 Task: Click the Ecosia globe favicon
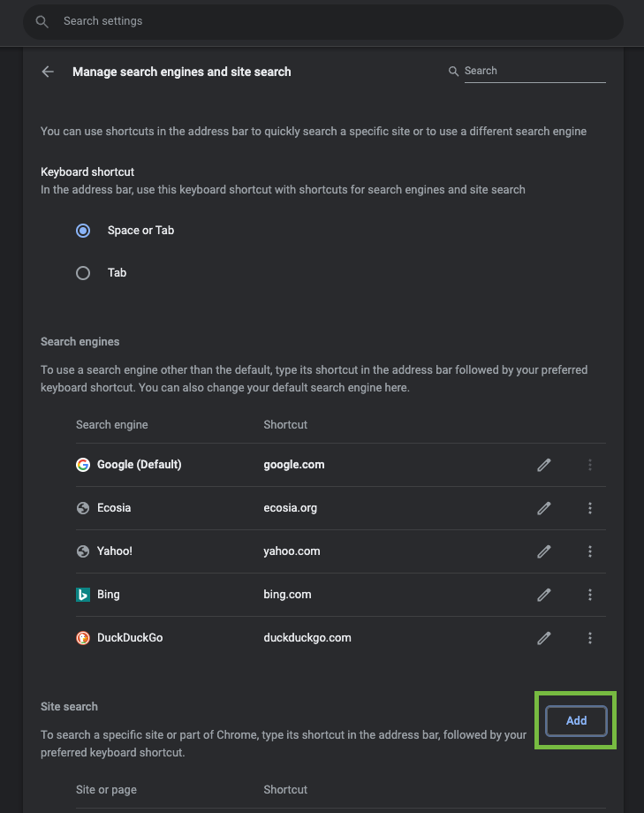coord(82,507)
